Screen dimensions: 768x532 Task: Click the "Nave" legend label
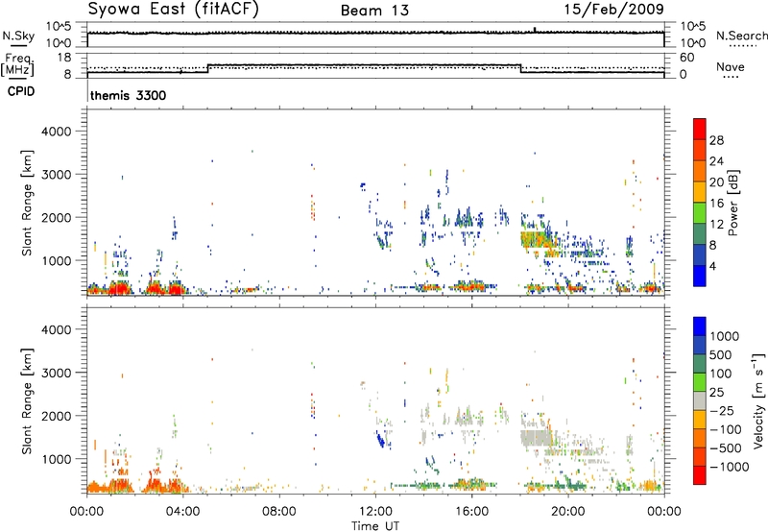pyautogui.click(x=731, y=66)
